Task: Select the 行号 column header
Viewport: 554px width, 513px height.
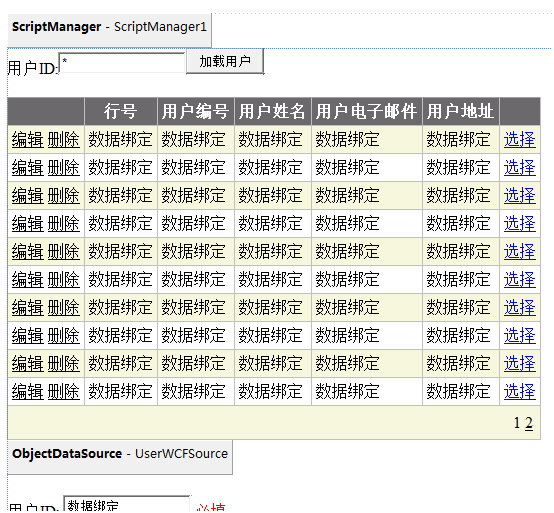Action: point(120,111)
